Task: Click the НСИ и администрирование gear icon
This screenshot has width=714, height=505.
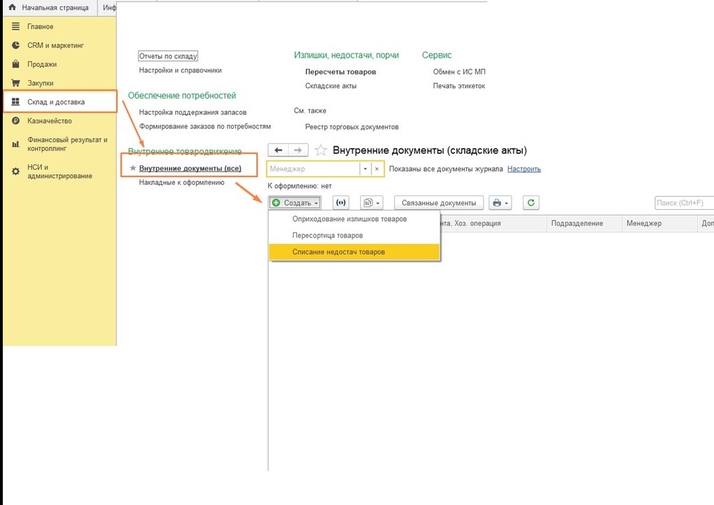Action: 15,171
